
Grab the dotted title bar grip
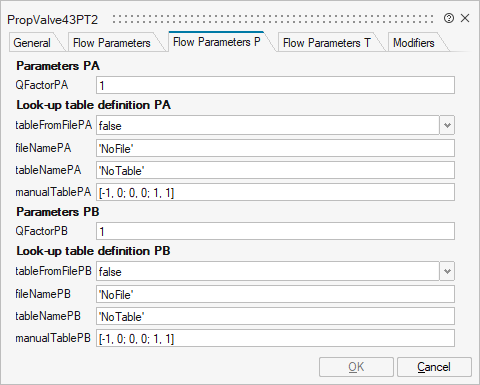[x=273, y=19]
